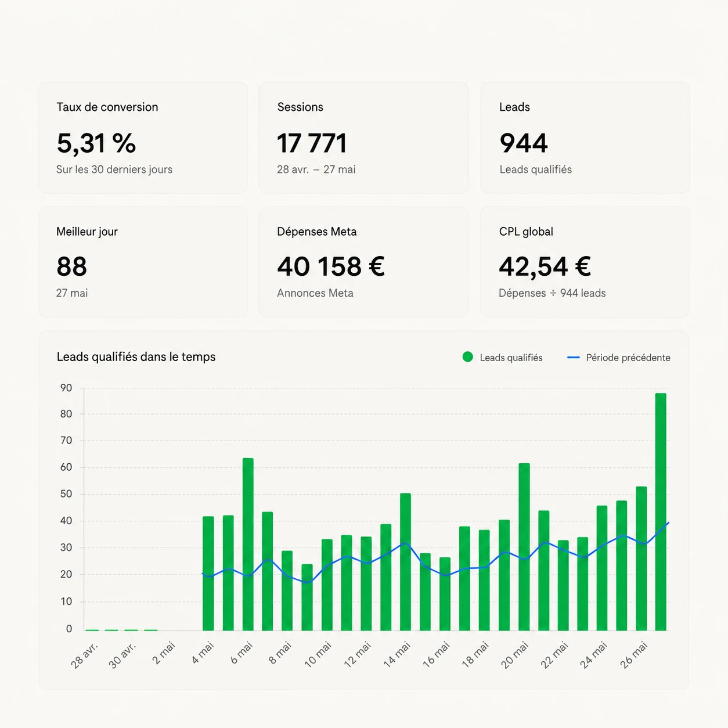Click the '90' y-axis label
The image size is (728, 728).
[x=66, y=388]
